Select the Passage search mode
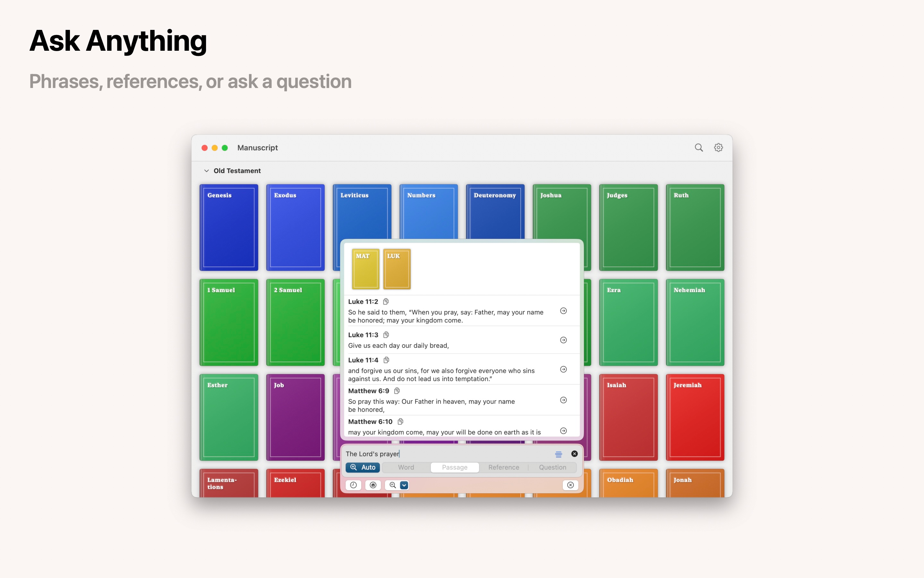Image resolution: width=924 pixels, height=578 pixels. [x=455, y=468]
